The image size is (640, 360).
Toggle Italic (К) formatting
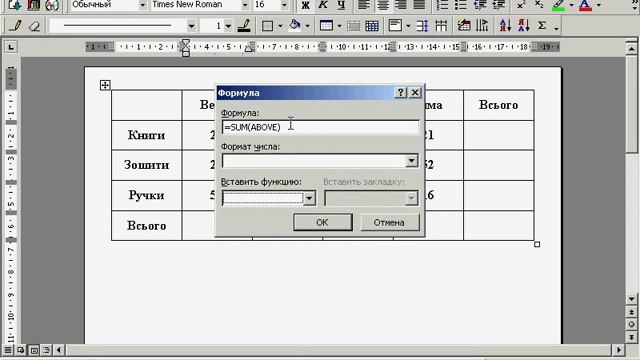point(323,5)
